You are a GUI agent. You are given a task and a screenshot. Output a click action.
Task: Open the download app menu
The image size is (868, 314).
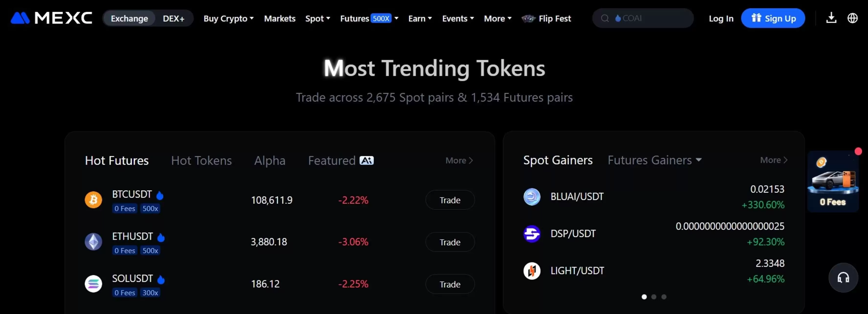click(831, 18)
